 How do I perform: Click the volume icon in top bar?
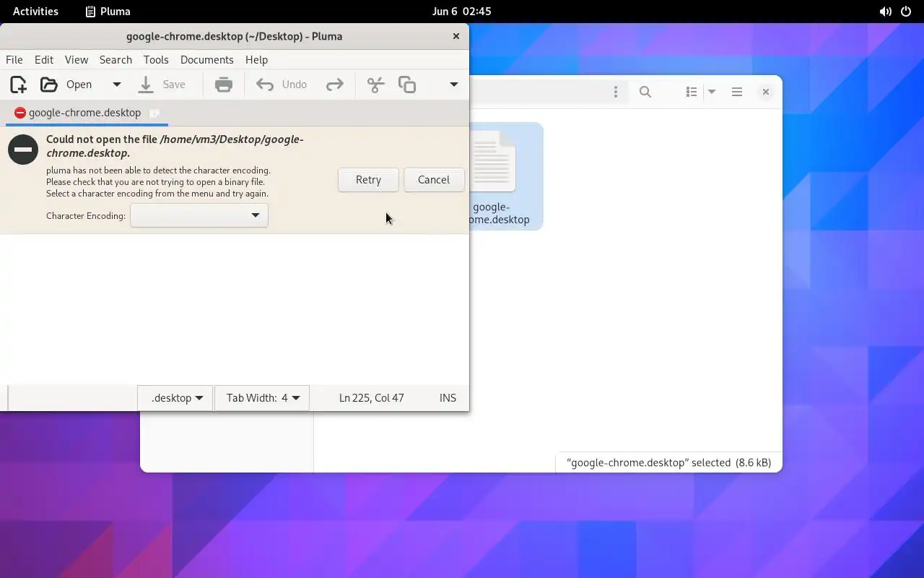[885, 12]
